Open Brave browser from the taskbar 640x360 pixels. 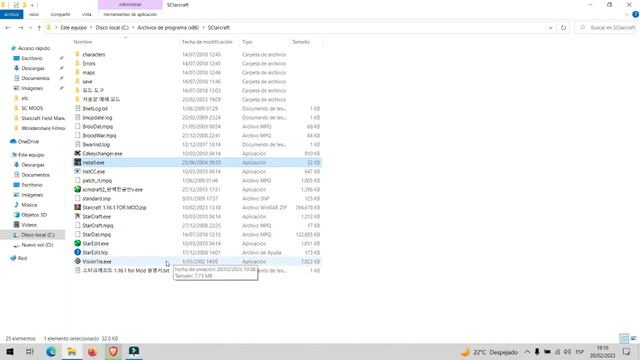pos(113,351)
